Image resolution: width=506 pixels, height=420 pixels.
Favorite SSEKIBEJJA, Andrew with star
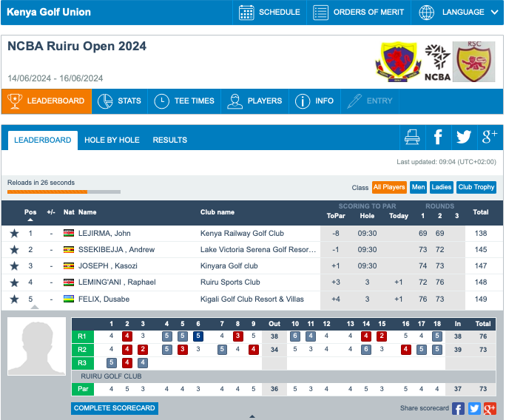tap(14, 250)
